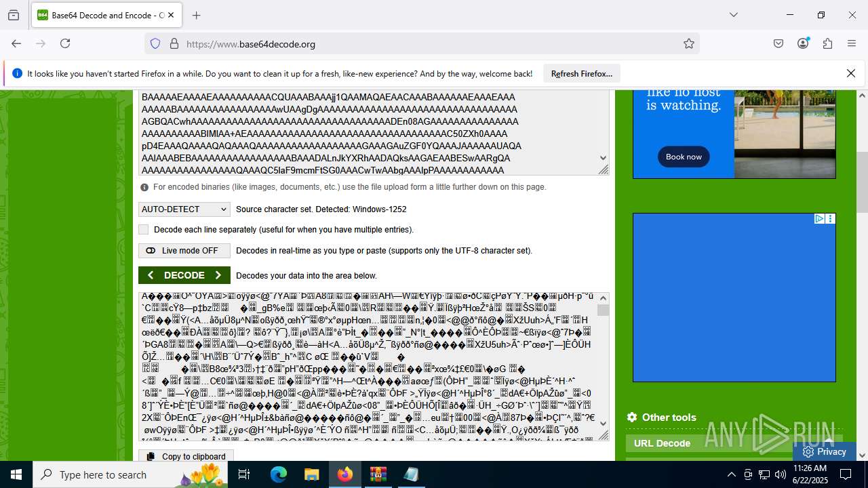
Task: Open the extensions puzzle icon
Action: pos(827,43)
